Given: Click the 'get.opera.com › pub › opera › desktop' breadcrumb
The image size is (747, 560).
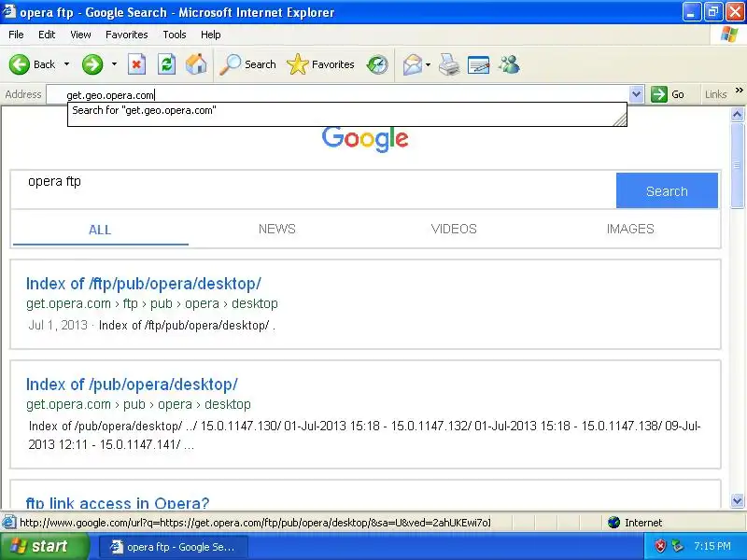Looking at the screenshot, I should (138, 404).
